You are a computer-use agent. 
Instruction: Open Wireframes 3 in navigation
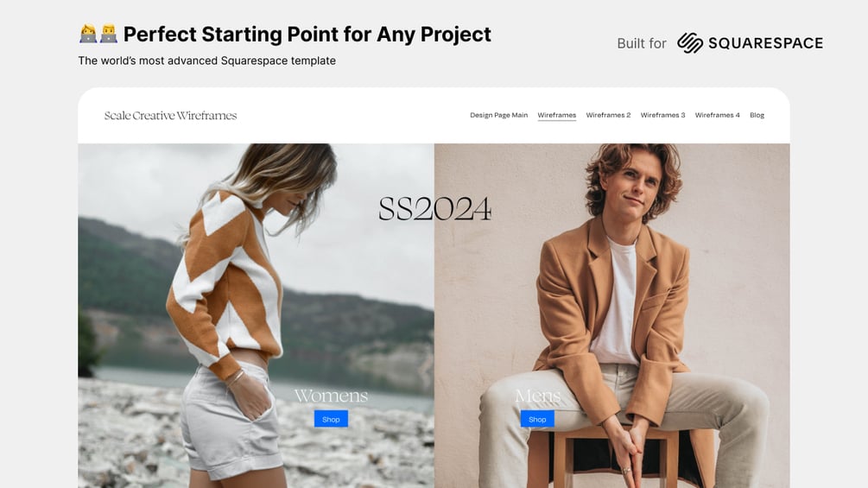[662, 115]
